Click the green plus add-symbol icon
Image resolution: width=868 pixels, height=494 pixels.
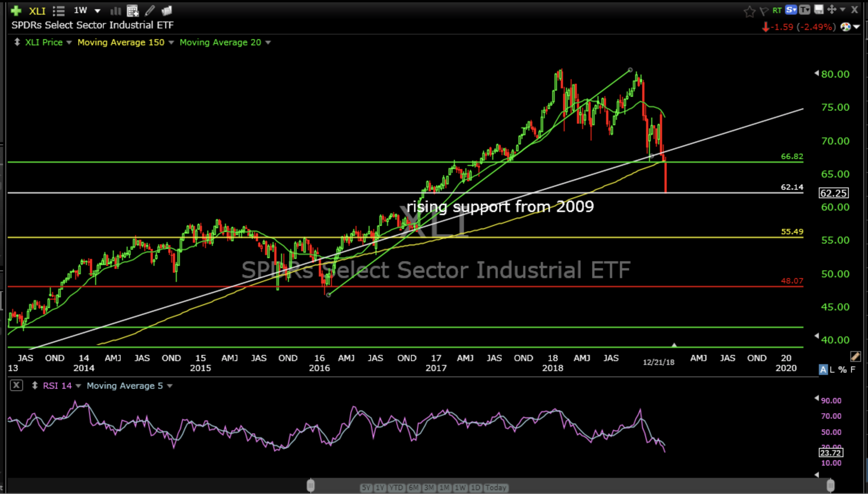tap(16, 11)
